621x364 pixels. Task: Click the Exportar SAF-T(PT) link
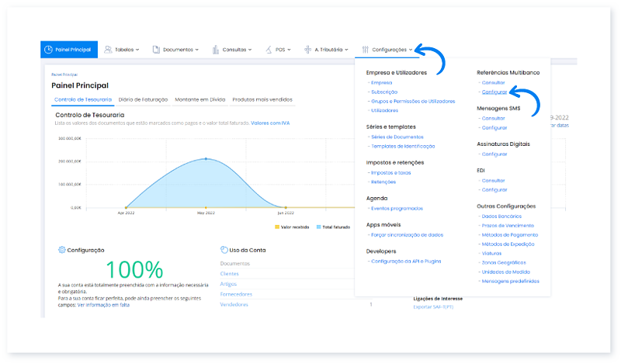coord(433,307)
